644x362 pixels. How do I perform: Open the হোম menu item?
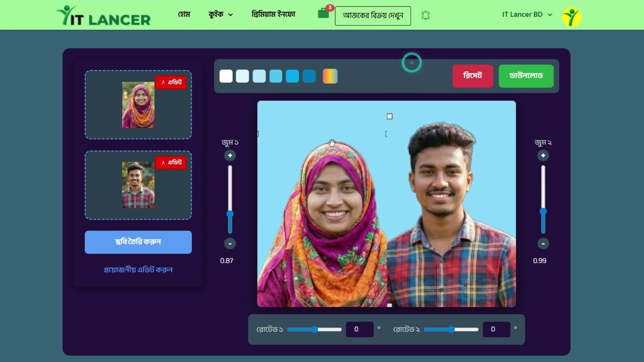point(184,15)
